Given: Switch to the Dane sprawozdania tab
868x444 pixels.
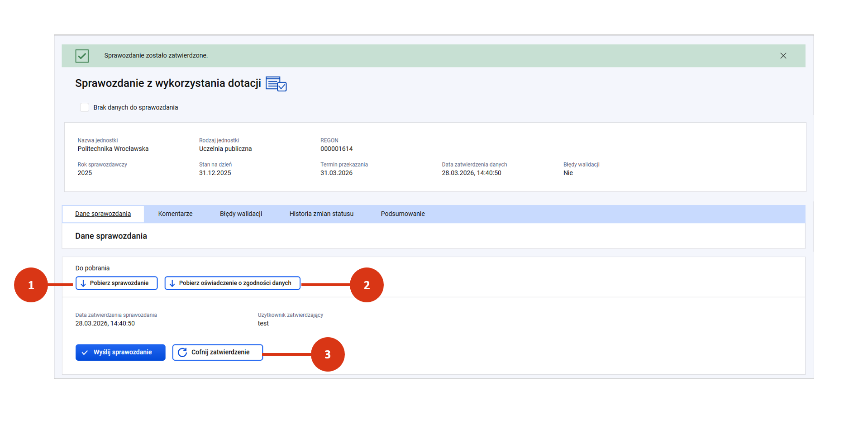Looking at the screenshot, I should click(x=103, y=214).
